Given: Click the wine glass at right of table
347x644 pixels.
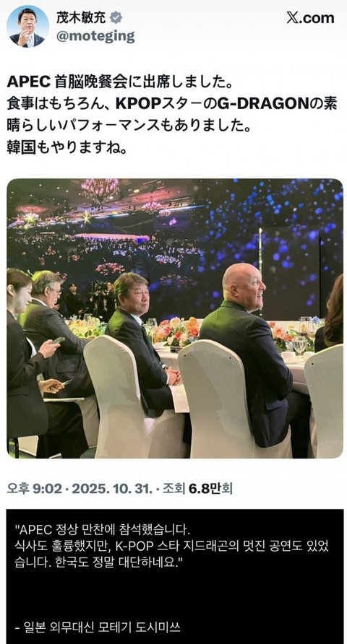Looking at the screenshot, I should (x=300, y=344).
